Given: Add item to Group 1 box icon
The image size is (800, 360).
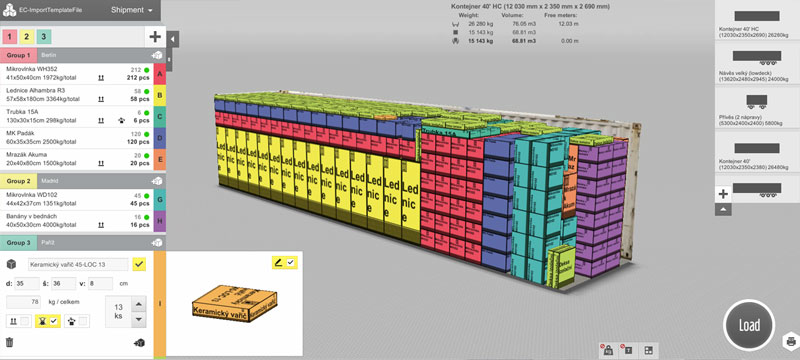Looking at the screenshot, I should (157, 55).
